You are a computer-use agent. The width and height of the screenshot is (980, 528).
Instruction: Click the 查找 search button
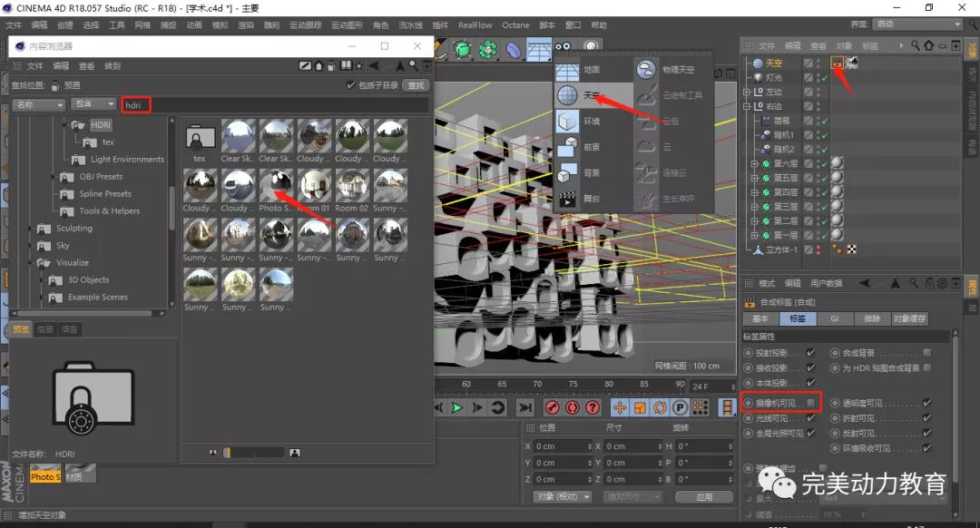(x=416, y=85)
